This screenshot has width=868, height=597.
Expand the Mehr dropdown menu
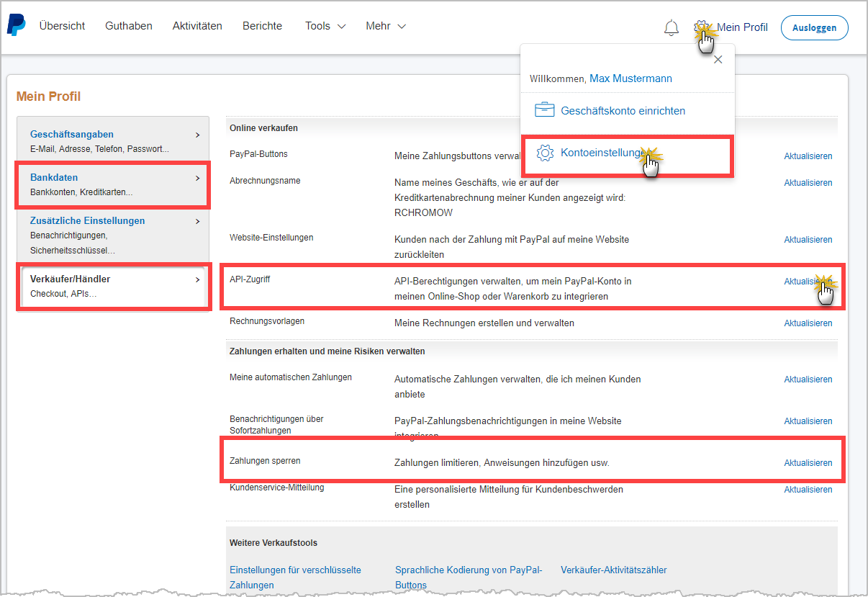tap(386, 26)
